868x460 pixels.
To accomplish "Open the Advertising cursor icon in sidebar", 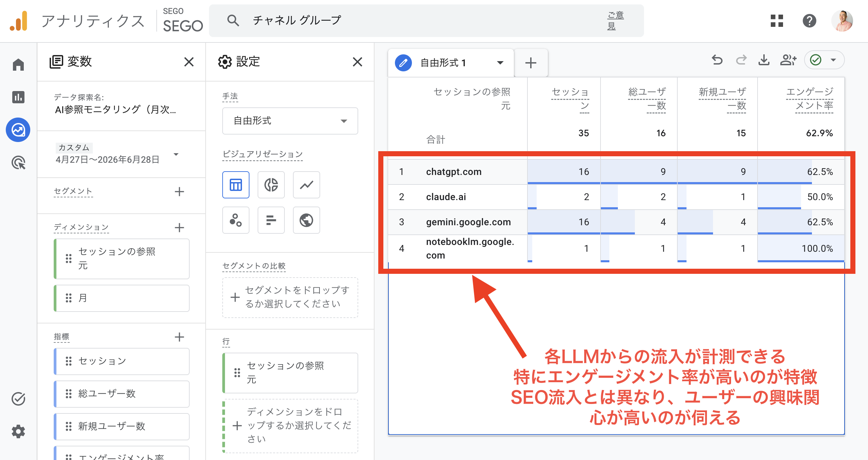I will (x=18, y=162).
